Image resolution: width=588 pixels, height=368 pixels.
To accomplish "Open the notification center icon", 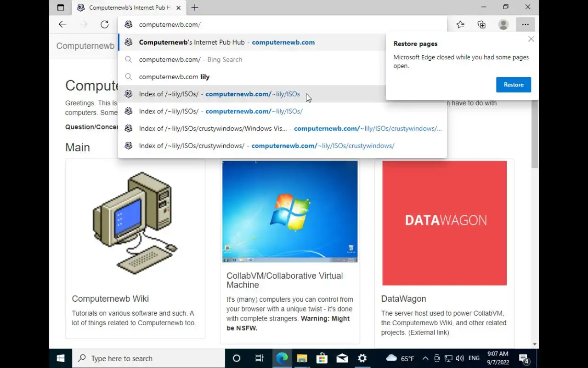I will [524, 358].
